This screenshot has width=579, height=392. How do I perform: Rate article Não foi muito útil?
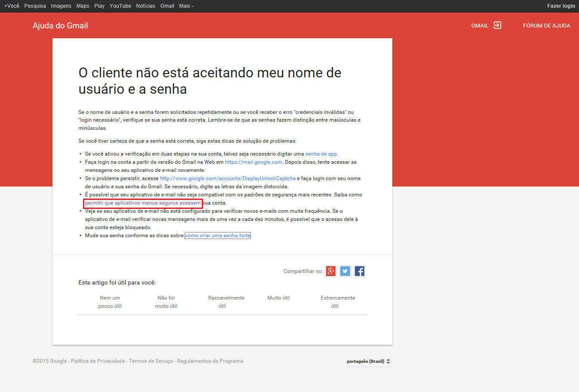click(166, 302)
